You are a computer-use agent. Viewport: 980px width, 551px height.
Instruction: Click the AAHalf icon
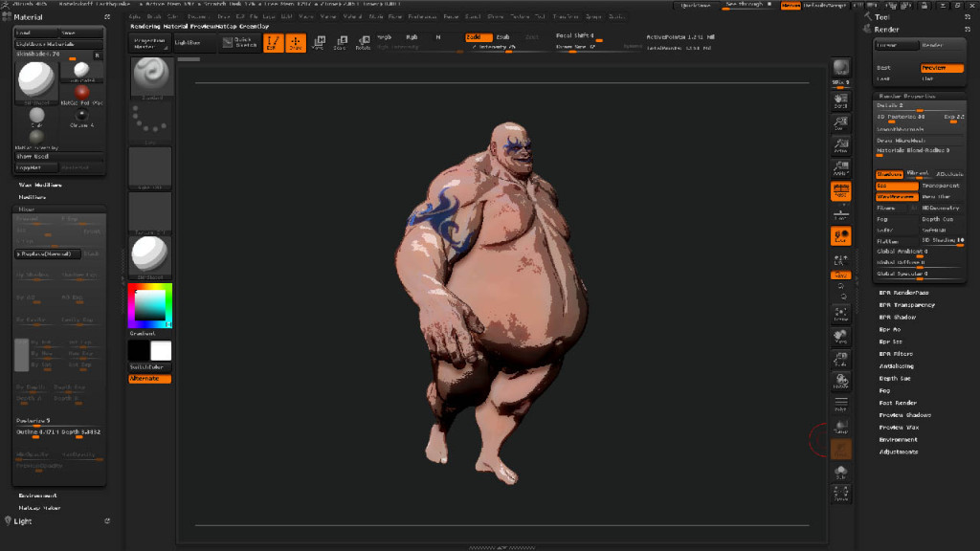pos(840,168)
